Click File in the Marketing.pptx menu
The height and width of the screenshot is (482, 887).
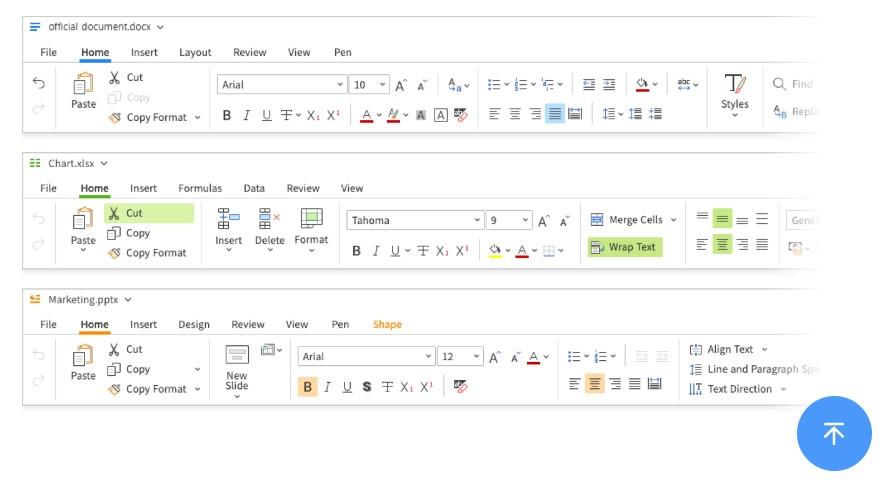[48, 325]
